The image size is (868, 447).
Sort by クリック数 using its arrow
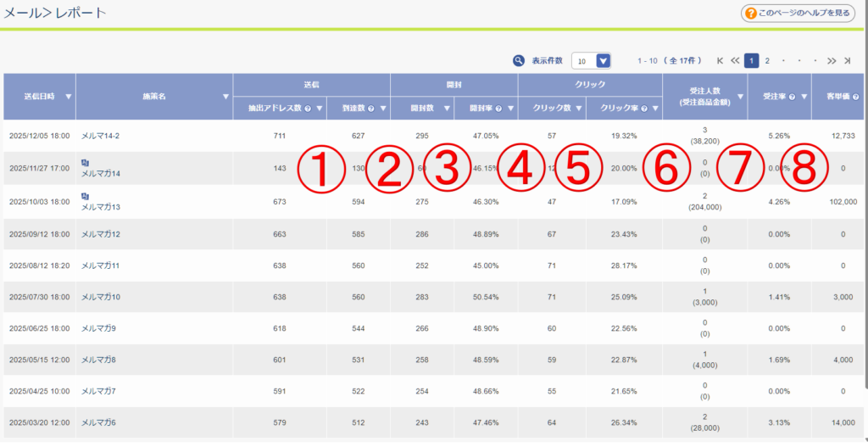[575, 108]
